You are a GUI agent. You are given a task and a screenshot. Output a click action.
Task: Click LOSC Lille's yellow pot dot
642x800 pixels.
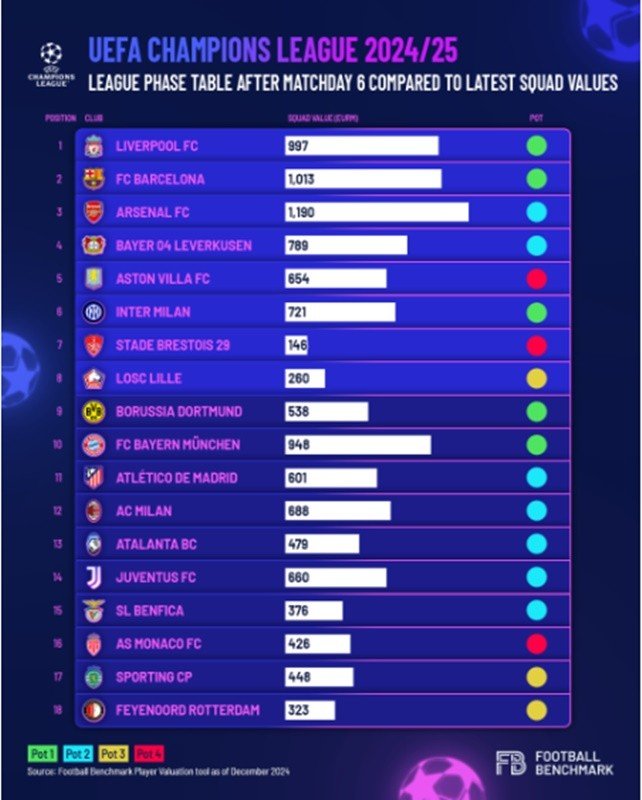(536, 379)
